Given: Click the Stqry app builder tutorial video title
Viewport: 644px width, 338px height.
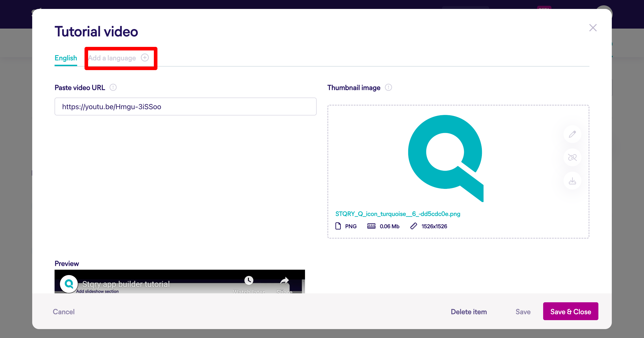Looking at the screenshot, I should (x=126, y=284).
